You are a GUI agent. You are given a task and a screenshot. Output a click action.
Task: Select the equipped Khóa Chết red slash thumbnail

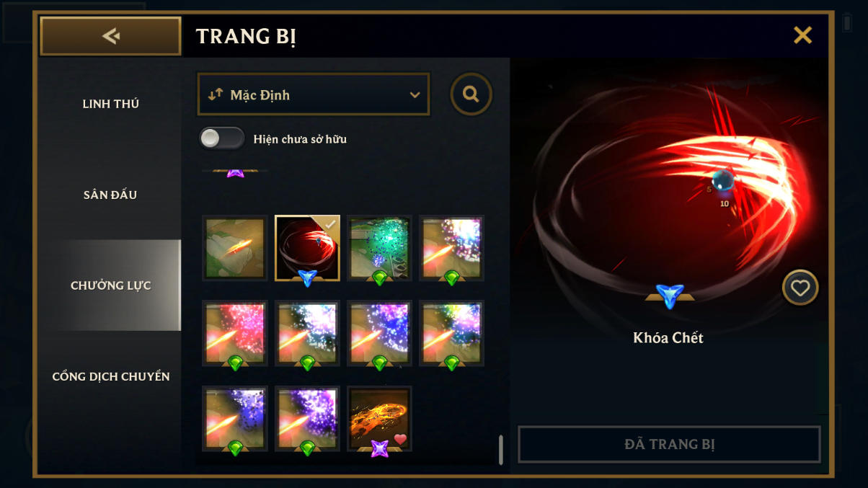[307, 248]
